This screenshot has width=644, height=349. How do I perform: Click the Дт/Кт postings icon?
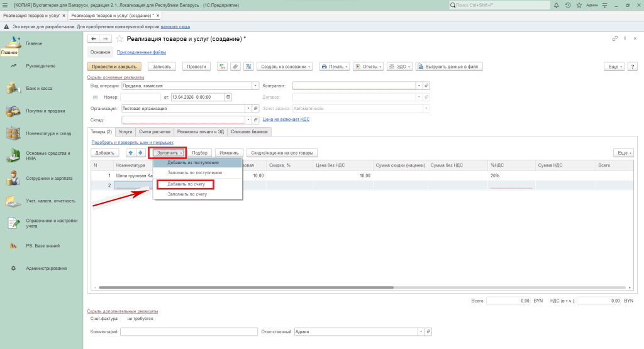coord(222,67)
